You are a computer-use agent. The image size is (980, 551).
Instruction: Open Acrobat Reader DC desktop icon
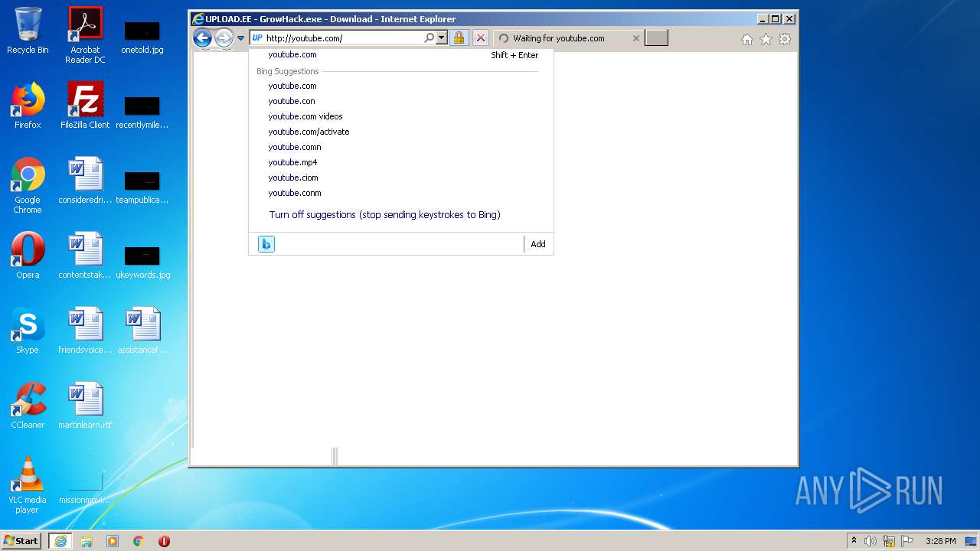[85, 34]
